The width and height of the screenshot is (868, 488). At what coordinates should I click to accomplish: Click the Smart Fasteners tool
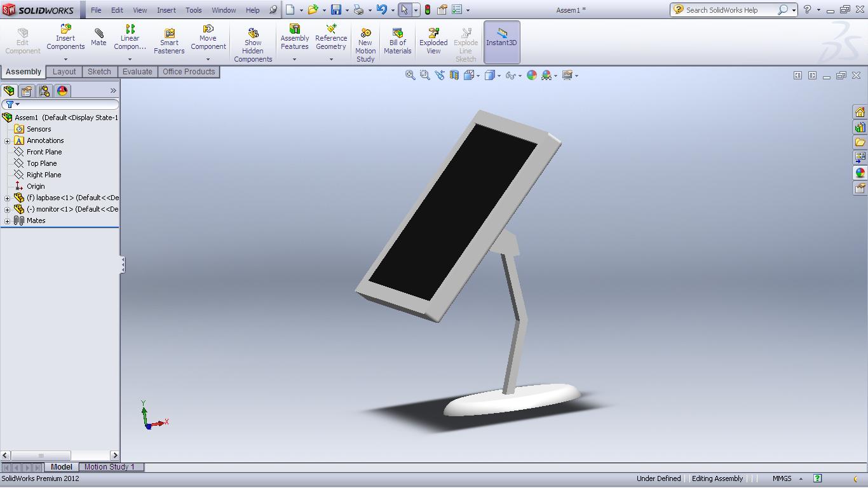169,42
